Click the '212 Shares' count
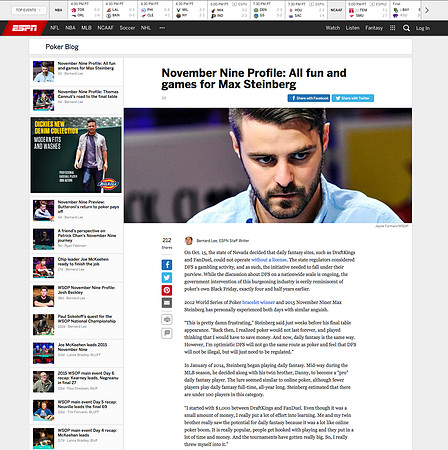Image resolution: width=448 pixels, height=450 pixels. pyautogui.click(x=167, y=243)
